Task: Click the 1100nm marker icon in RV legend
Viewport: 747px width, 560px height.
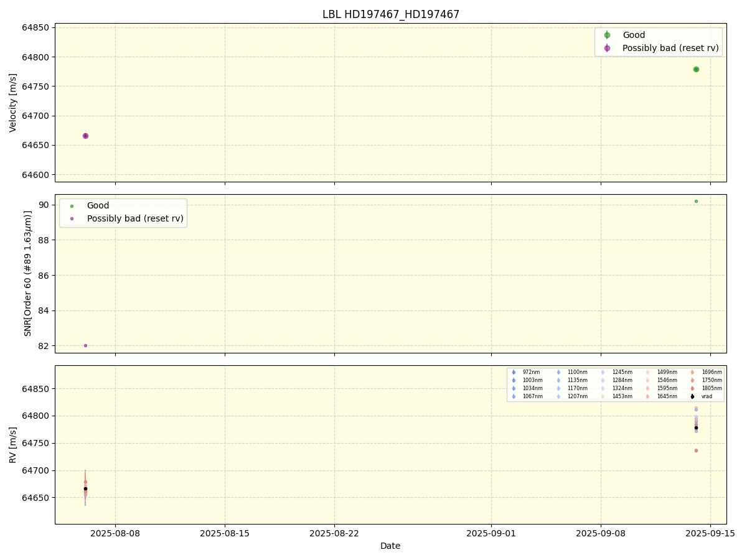Action: pos(558,372)
